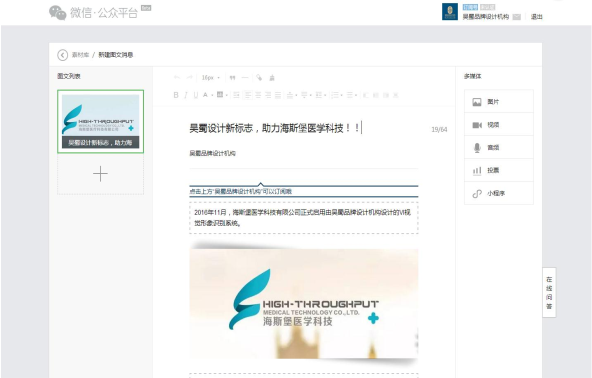The width and height of the screenshot is (592, 378).
Task: Insert a horizontal divider line
Action: (x=245, y=78)
